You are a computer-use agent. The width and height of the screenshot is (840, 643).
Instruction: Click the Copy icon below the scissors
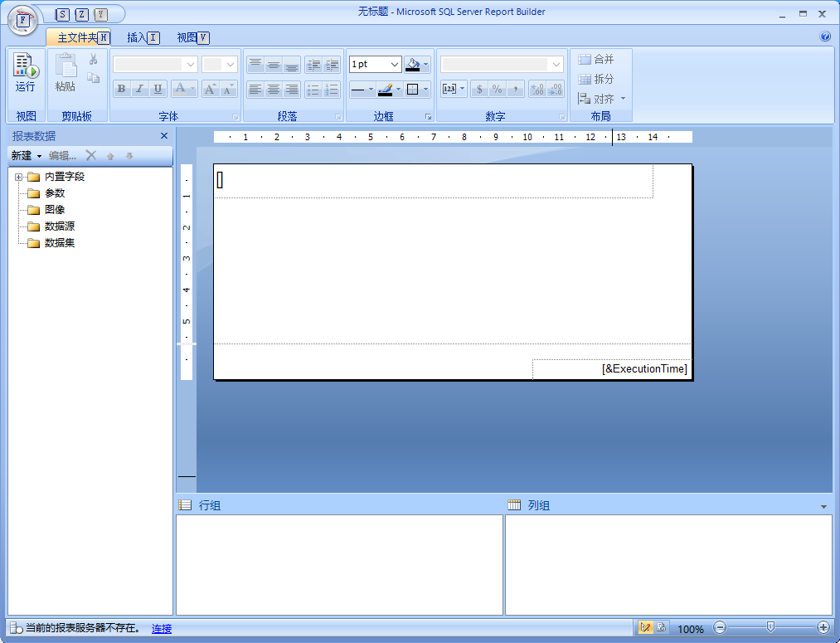[x=93, y=78]
